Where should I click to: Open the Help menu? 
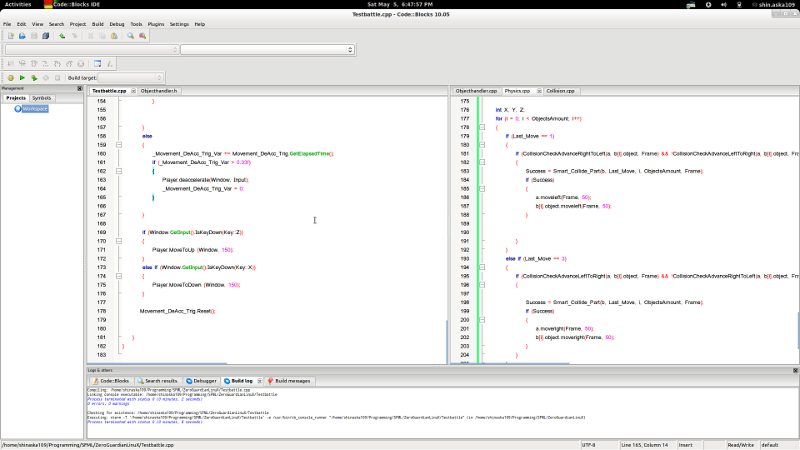tap(199, 24)
